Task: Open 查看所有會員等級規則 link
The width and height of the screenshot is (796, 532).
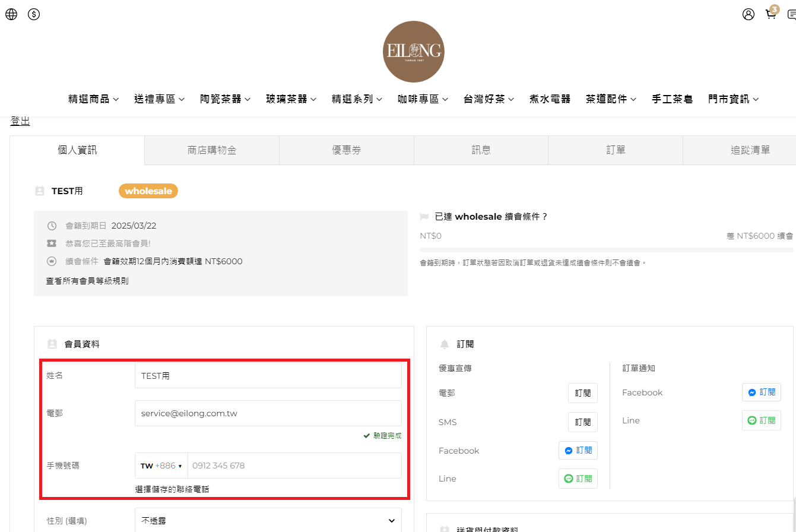Action: [x=87, y=281]
